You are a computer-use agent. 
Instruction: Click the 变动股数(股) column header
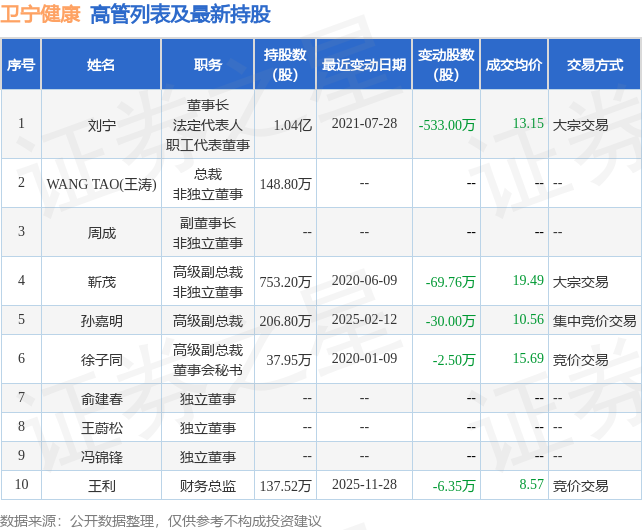pos(446,64)
